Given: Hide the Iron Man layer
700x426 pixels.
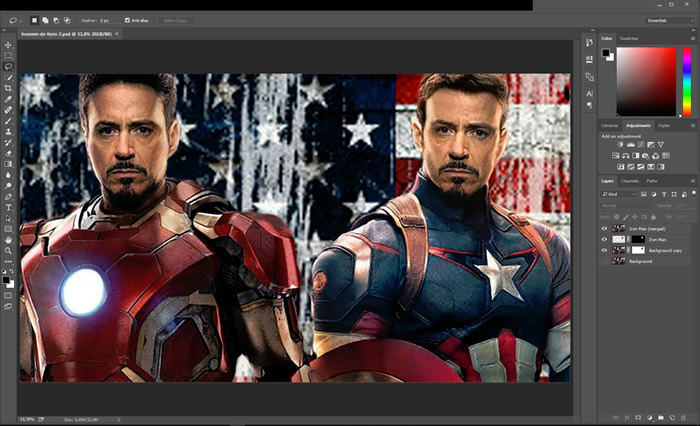Looking at the screenshot, I should tap(604, 239).
